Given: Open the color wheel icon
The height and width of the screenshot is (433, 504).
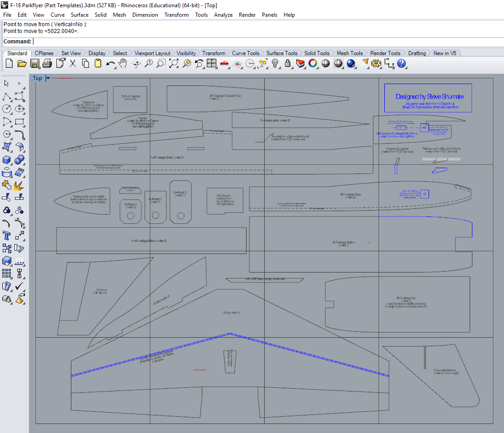Looking at the screenshot, I should click(313, 64).
